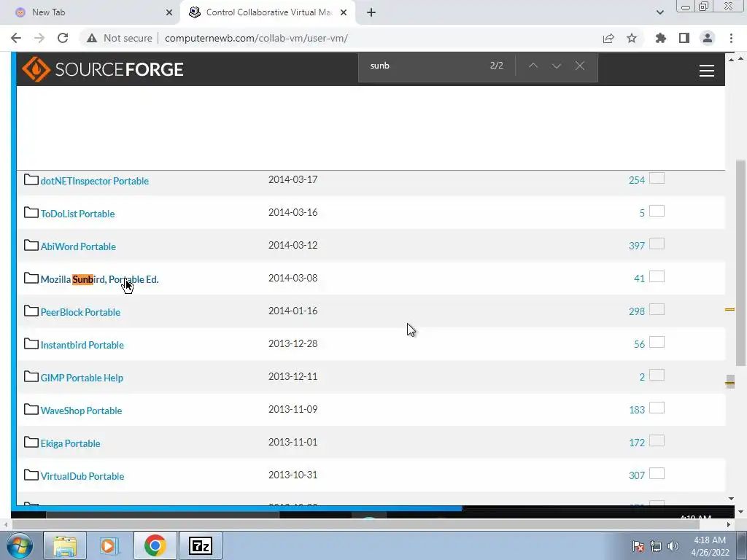Image resolution: width=747 pixels, height=560 pixels.
Task: Click the horizontal scrollbar at page bottom
Action: 355,524
